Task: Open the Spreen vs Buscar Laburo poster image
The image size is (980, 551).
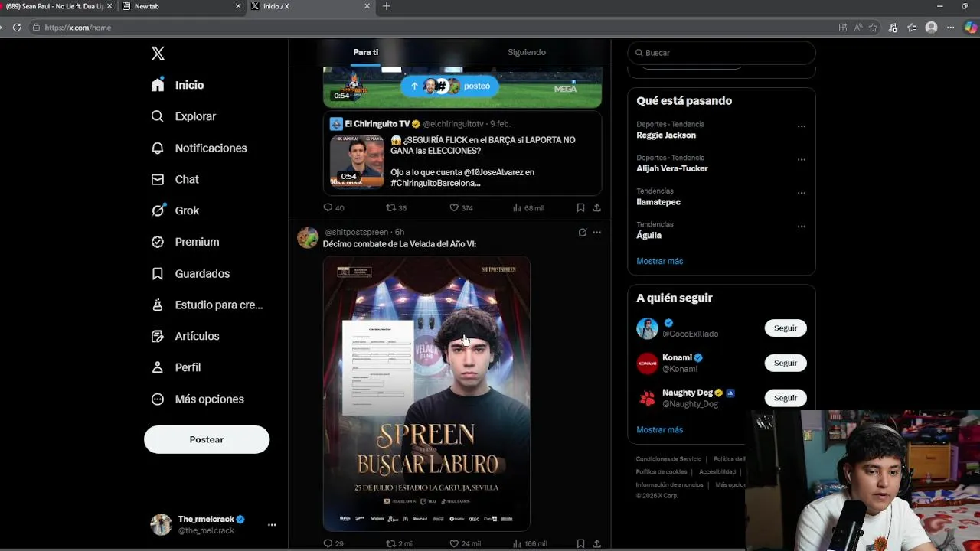Action: [x=426, y=393]
